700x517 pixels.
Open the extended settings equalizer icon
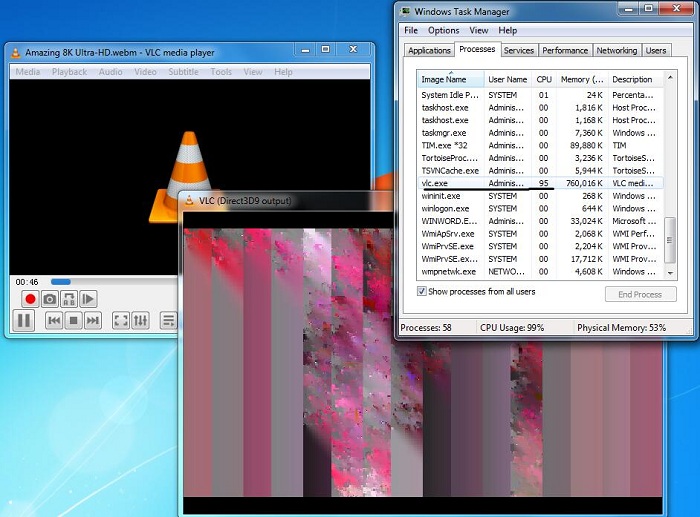(140, 321)
